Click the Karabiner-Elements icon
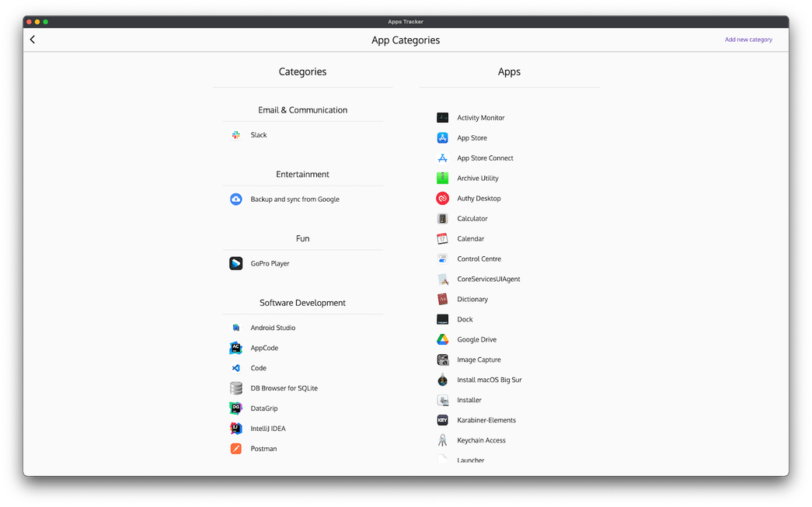The width and height of the screenshot is (812, 507). [442, 421]
